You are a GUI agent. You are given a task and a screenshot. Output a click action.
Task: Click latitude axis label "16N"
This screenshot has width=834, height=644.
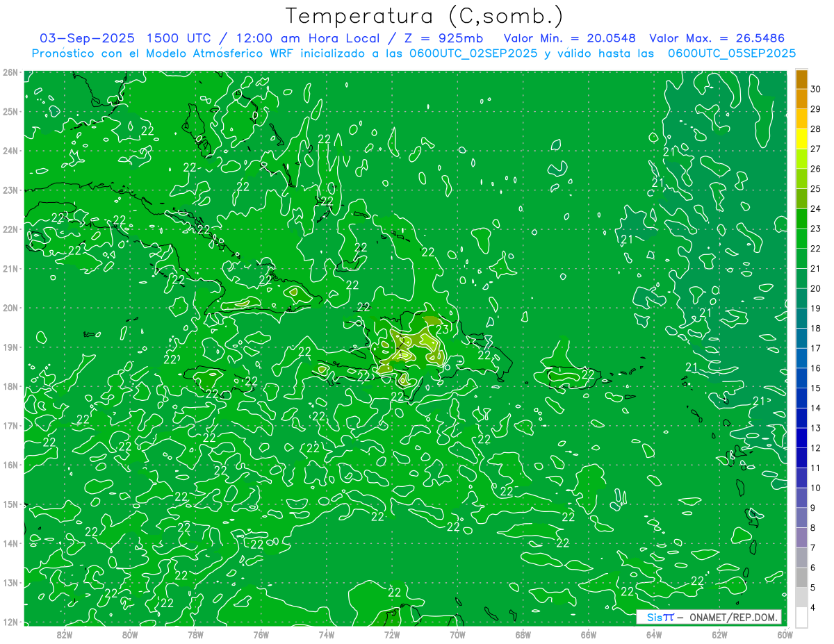click(x=10, y=465)
